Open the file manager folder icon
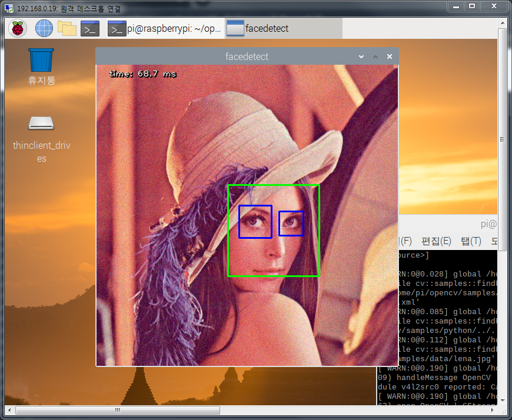 point(67,29)
